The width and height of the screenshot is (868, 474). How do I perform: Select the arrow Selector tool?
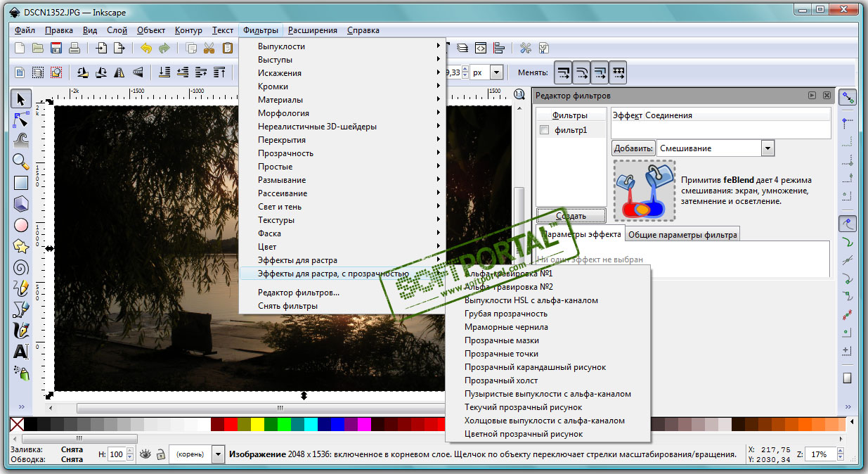pyautogui.click(x=21, y=99)
